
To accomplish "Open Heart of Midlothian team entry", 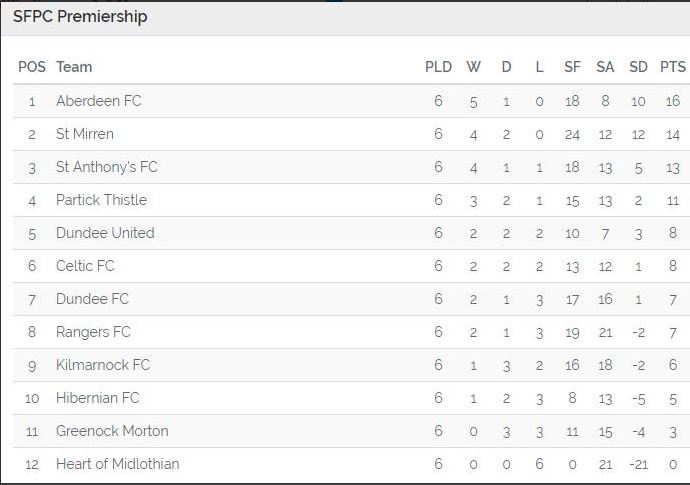I will (x=117, y=464).
